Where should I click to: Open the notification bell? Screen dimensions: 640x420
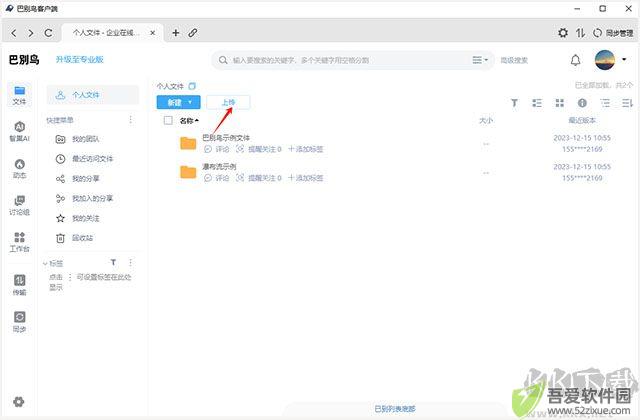pos(576,60)
